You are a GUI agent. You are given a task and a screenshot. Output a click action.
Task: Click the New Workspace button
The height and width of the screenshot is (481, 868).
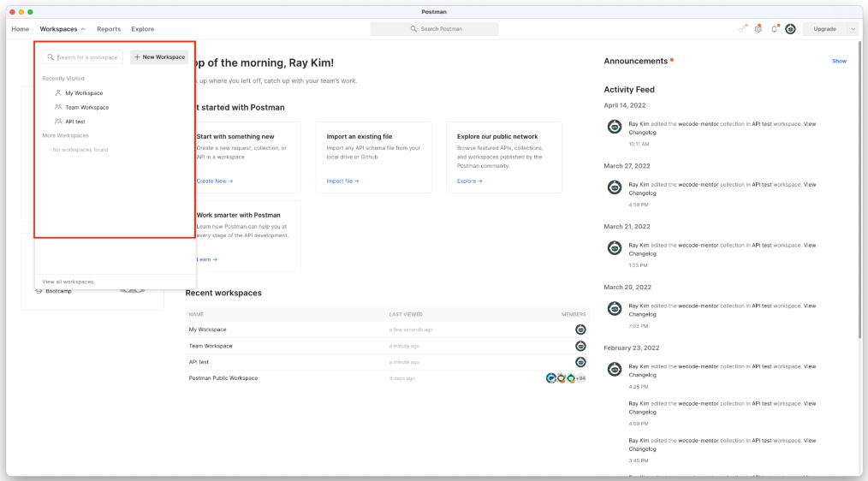point(159,57)
